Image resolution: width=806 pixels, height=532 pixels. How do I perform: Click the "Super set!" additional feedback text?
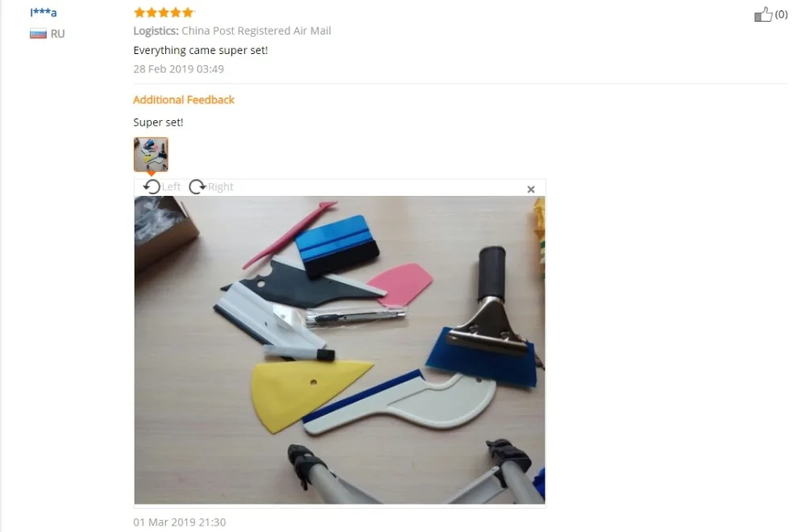click(158, 123)
